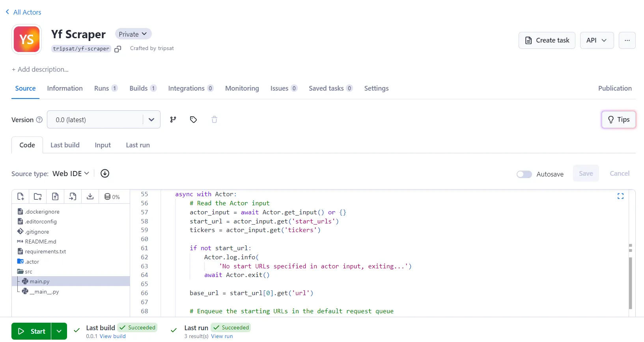Click the file import toolbar icon
The height and width of the screenshot is (342, 644).
73,196
